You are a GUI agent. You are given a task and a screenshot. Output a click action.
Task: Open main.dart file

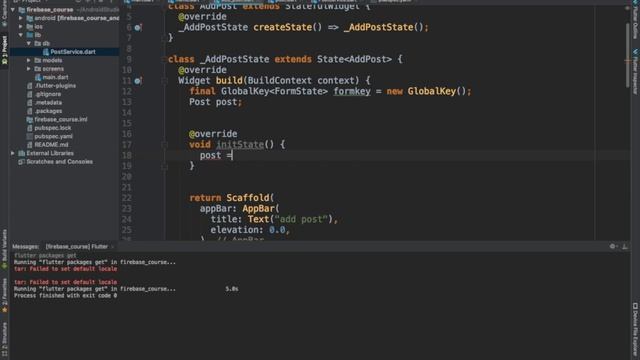coord(56,77)
